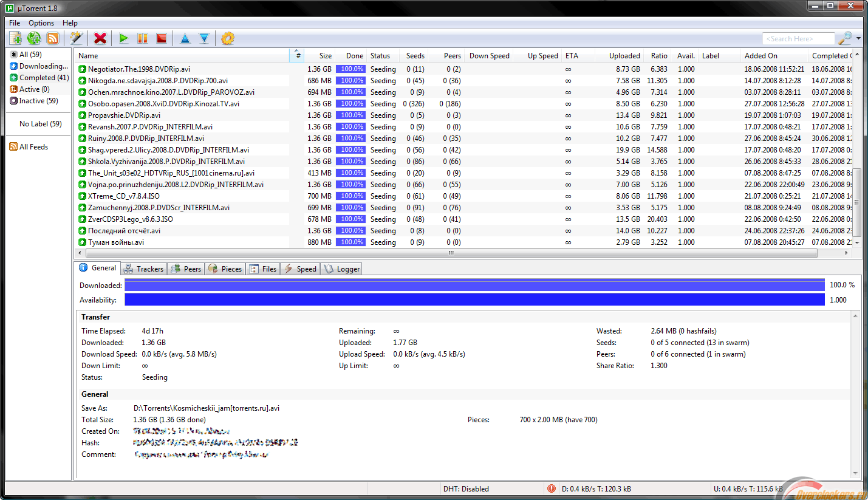The height and width of the screenshot is (500, 868).
Task: Switch to the Trackers tab
Action: coord(143,268)
